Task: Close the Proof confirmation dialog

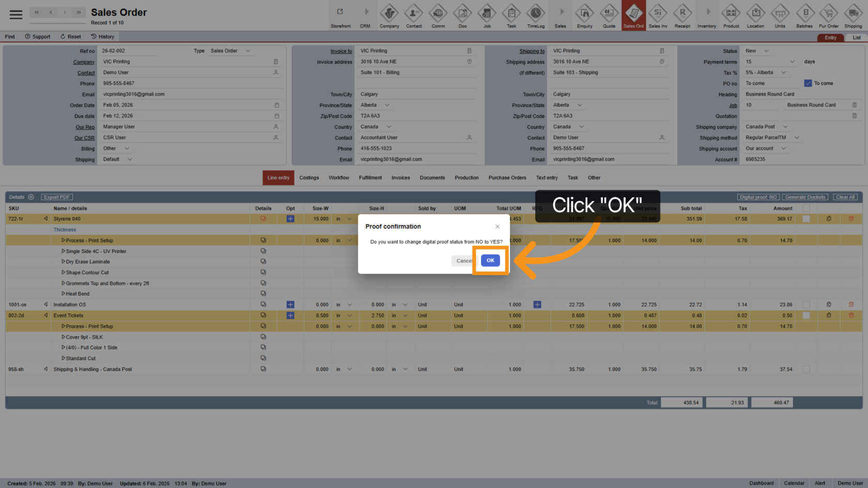Action: pos(497,227)
